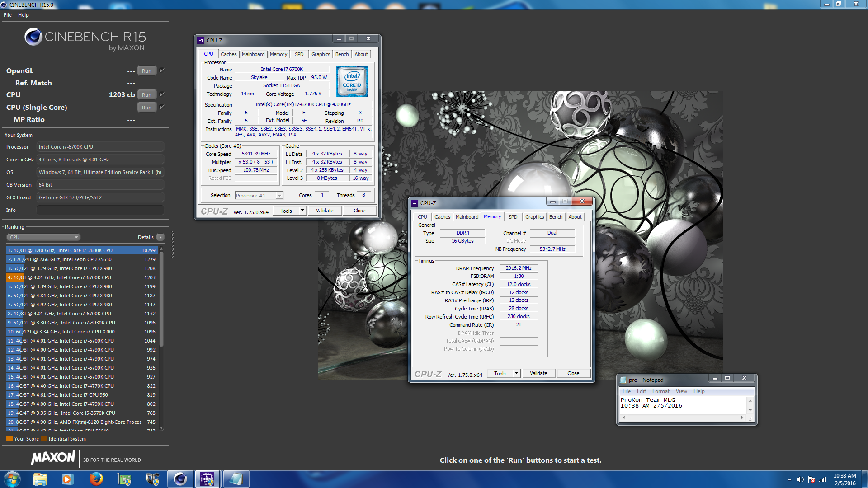This screenshot has height=488, width=868.
Task: Open the Cinebench Help menu
Action: (x=24, y=15)
